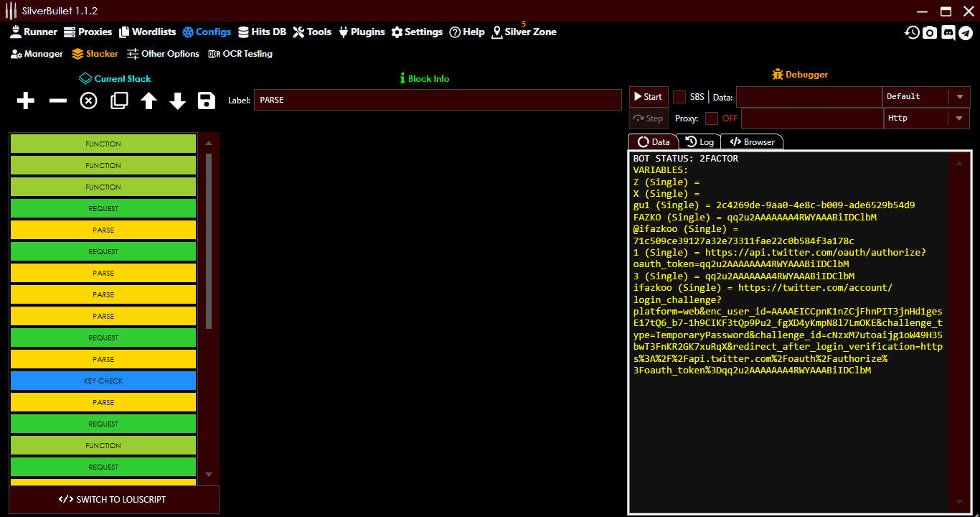This screenshot has height=517, width=980.
Task: Open the Hits DB section
Action: point(263,32)
